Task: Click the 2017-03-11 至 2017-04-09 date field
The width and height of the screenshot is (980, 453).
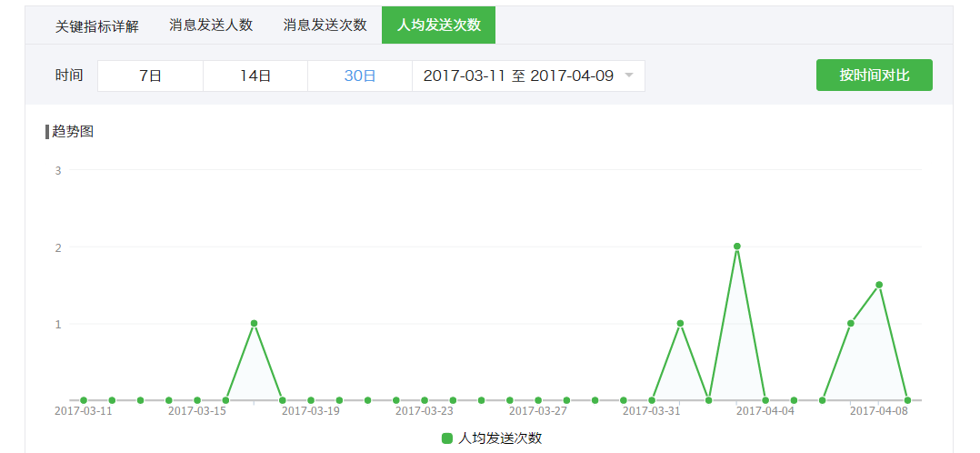Action: click(529, 76)
